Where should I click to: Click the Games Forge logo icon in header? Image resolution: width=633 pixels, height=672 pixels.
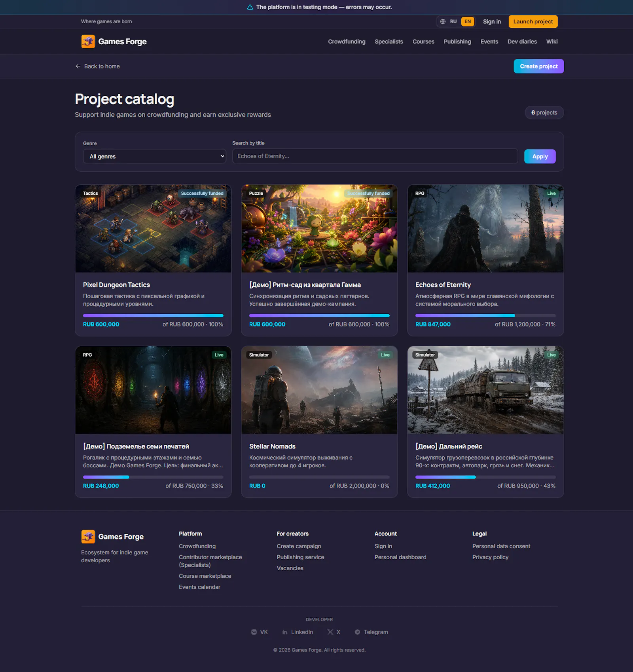88,42
